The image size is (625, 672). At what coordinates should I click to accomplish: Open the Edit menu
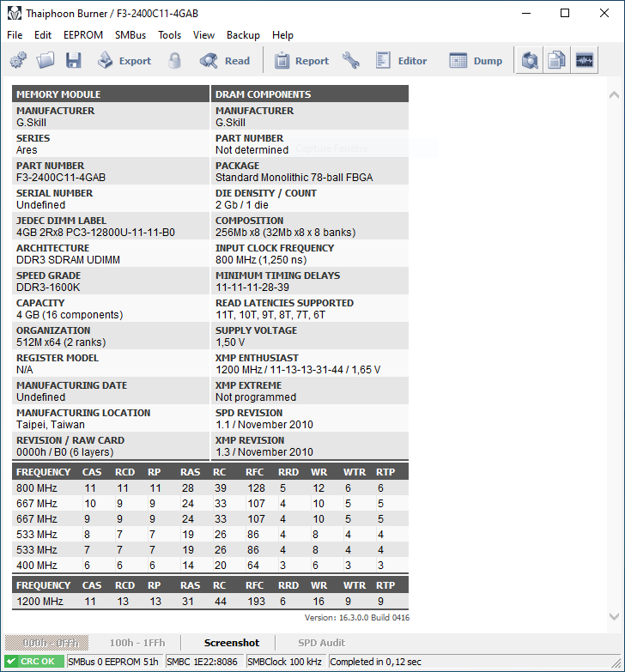pyautogui.click(x=43, y=35)
